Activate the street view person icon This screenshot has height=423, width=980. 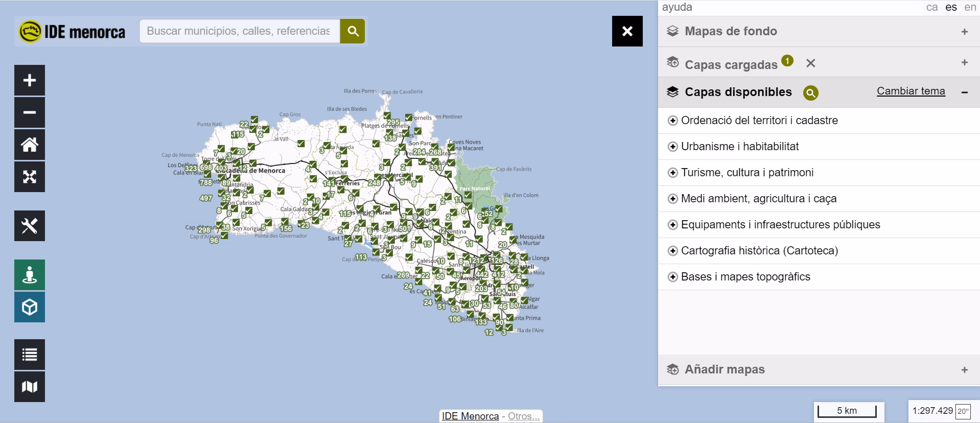click(x=30, y=275)
